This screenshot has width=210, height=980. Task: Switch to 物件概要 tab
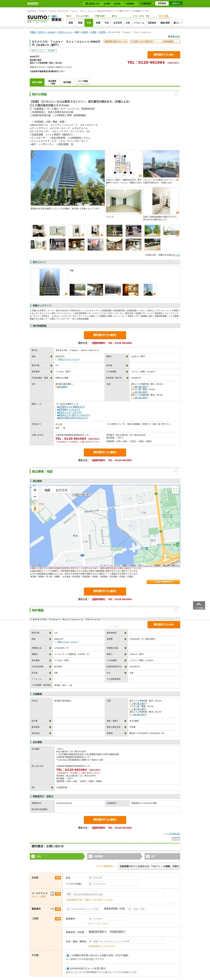click(x=67, y=82)
